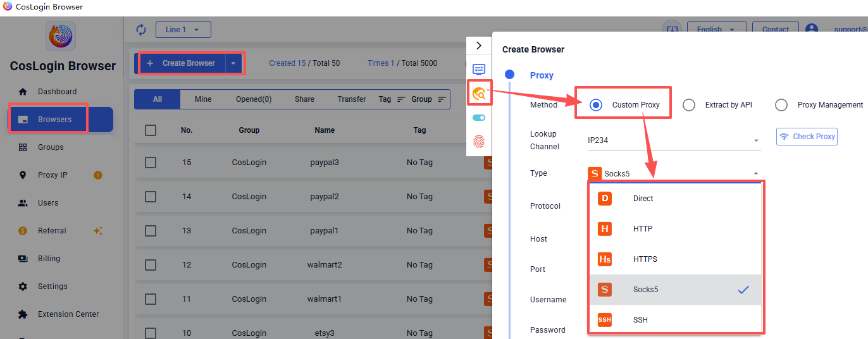Open the Group filter
Image resolution: width=868 pixels, height=339 pixels.
coord(429,99)
